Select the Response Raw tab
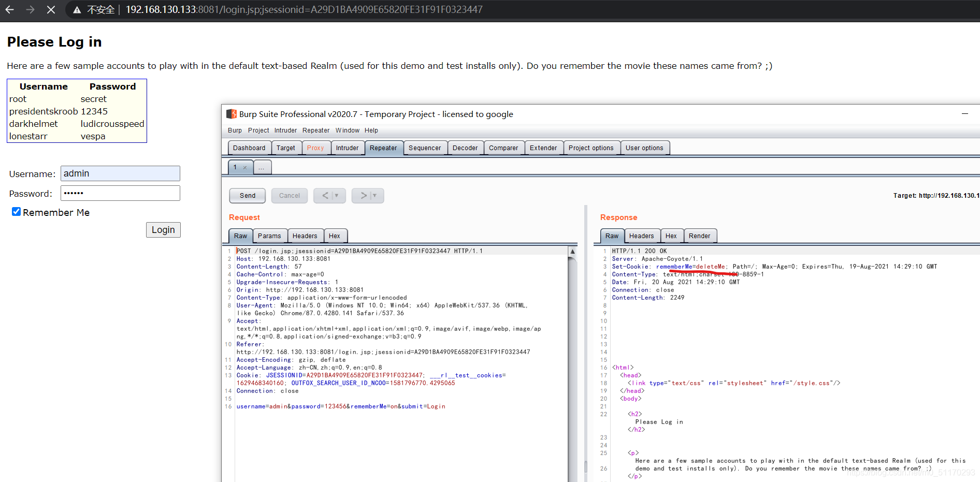The width and height of the screenshot is (980, 482). pyautogui.click(x=612, y=236)
